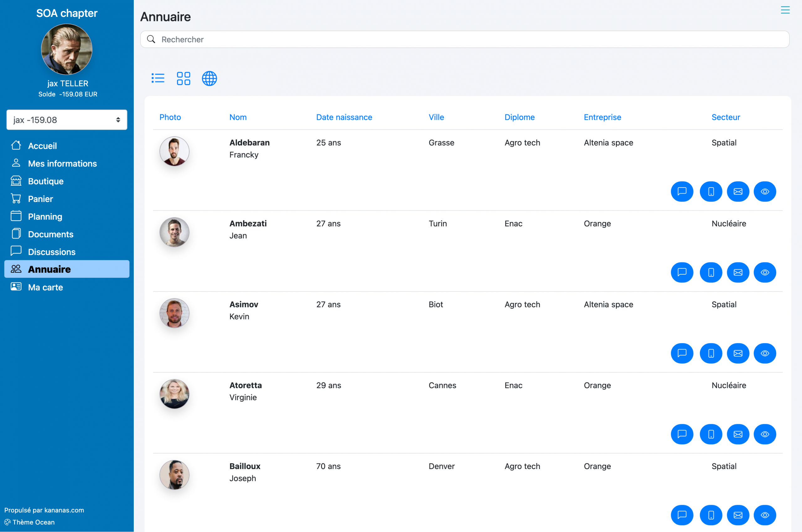View Atoretta Virginie profile eye icon
The width and height of the screenshot is (802, 532).
coord(764,434)
